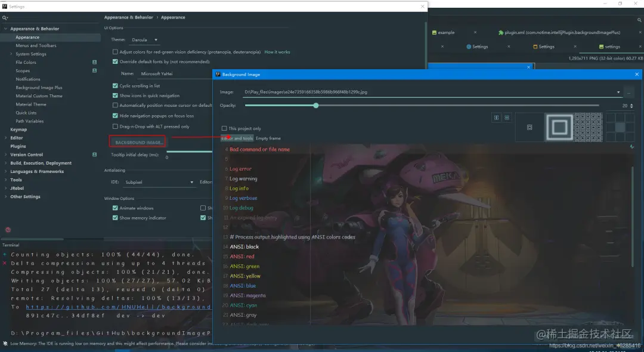Switch to the Empty frame tab
The height and width of the screenshot is (352, 644).
tap(268, 138)
